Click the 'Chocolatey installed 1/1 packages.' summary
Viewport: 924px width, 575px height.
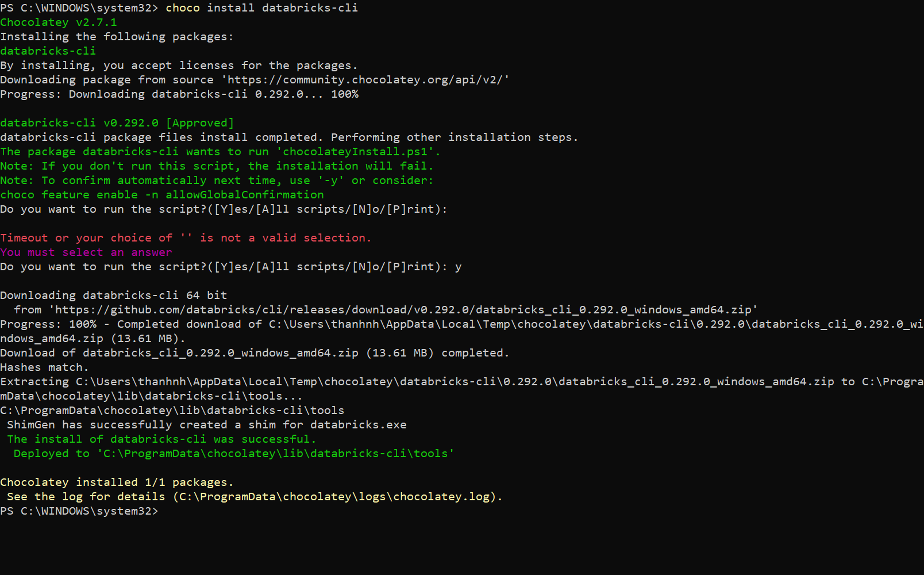click(x=117, y=482)
